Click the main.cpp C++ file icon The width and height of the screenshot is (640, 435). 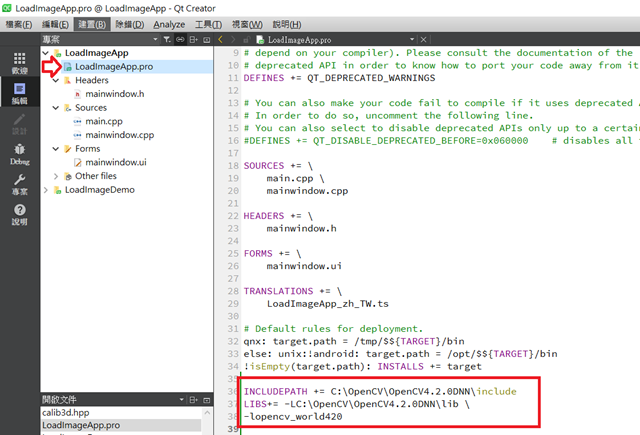point(78,122)
